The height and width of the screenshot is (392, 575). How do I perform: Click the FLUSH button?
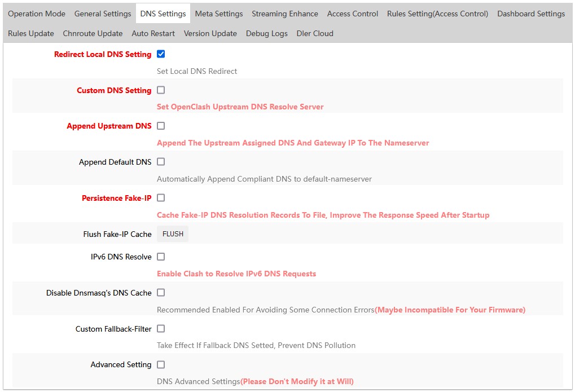coord(173,234)
